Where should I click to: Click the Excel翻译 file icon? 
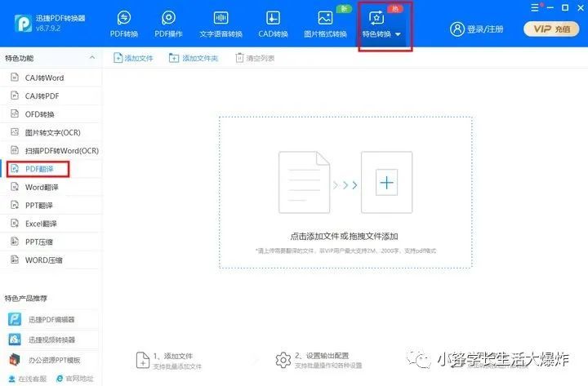[x=15, y=223]
